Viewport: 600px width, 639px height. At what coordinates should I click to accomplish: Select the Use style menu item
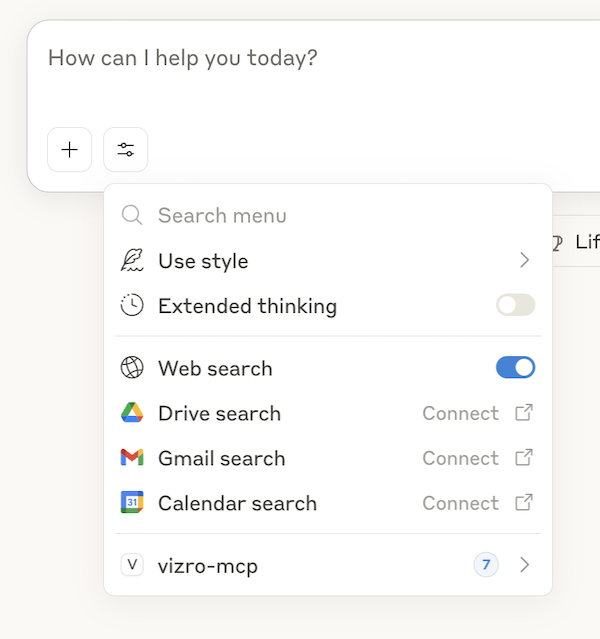click(203, 261)
